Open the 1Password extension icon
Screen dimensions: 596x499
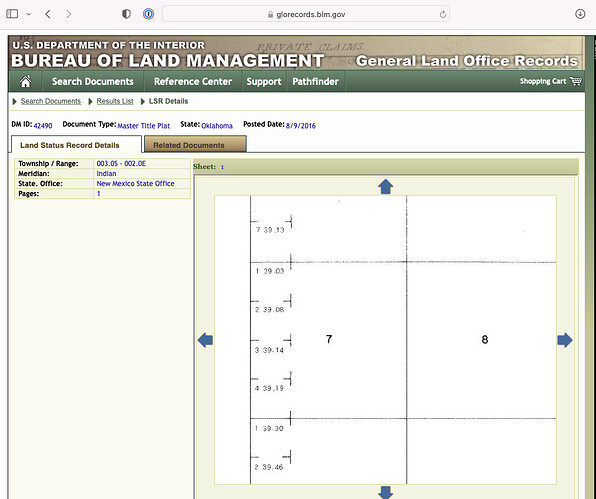click(148, 14)
